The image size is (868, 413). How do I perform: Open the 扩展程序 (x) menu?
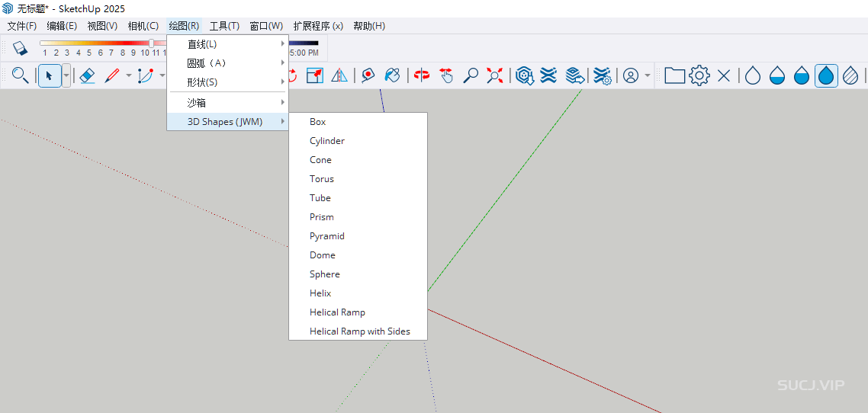point(318,26)
